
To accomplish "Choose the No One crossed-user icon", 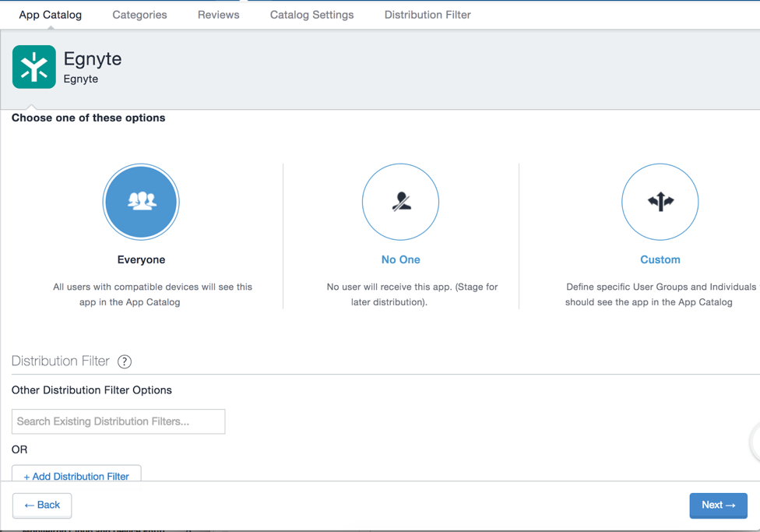I will click(400, 202).
